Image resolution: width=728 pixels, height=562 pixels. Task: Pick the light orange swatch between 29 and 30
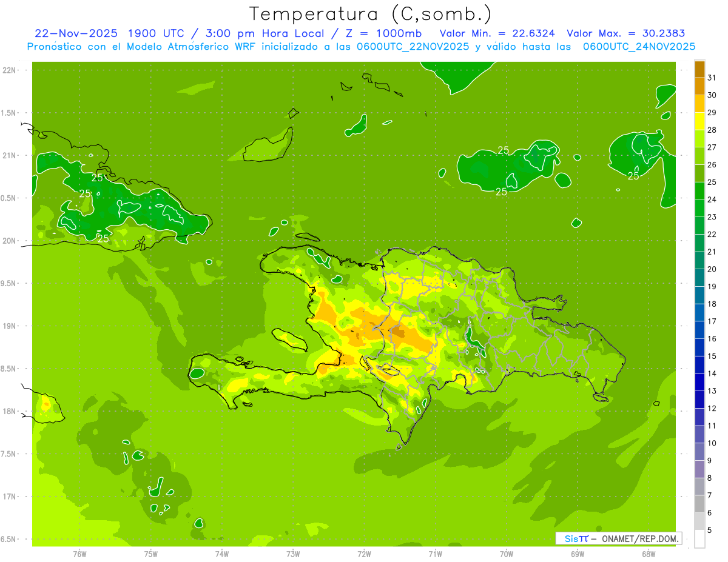pyautogui.click(x=699, y=104)
